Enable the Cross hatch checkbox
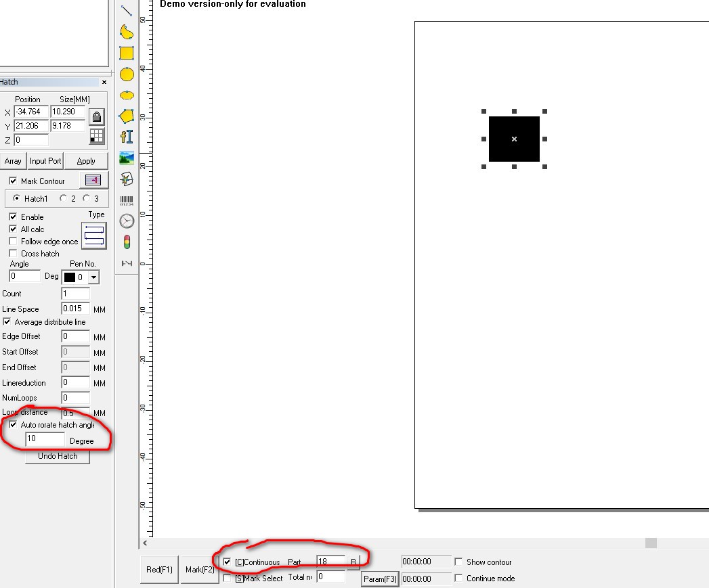Viewport: 709px width, 588px height. (x=13, y=253)
